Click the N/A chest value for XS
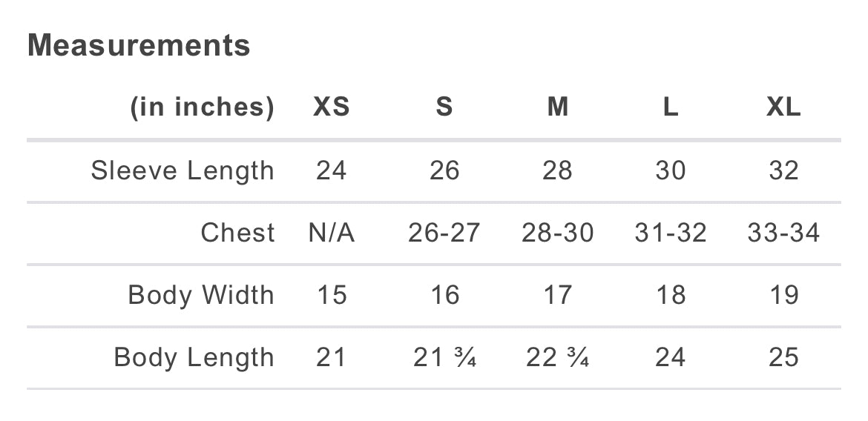Image resolution: width=868 pixels, height=421 pixels. (331, 233)
